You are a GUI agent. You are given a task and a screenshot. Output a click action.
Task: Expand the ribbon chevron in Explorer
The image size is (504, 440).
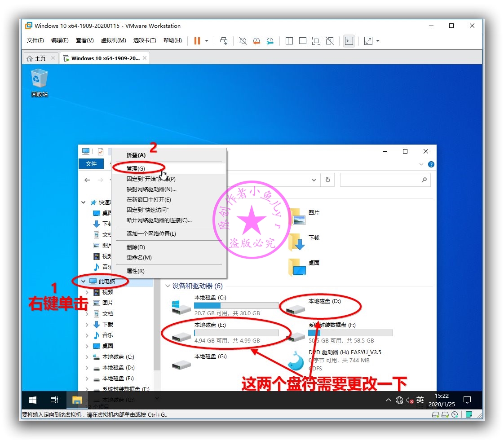421,164
